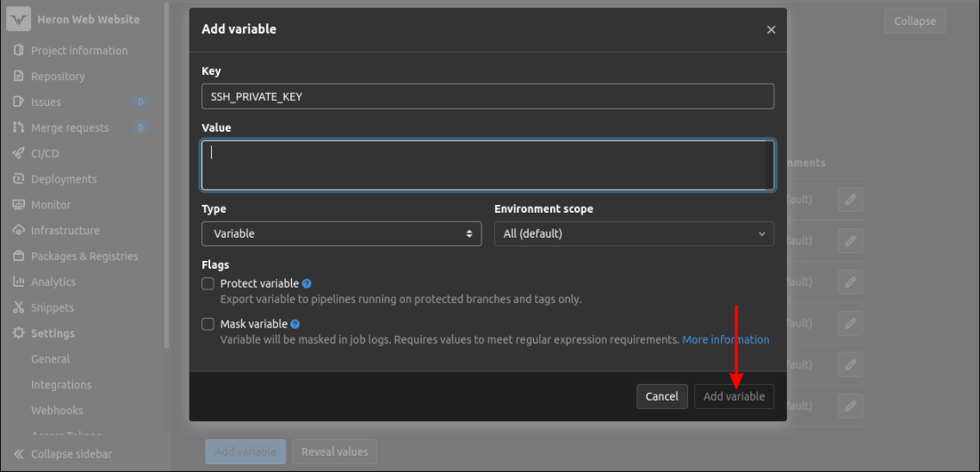
Task: Click the Collapse sidebar chevrons icon
Action: tap(19, 454)
